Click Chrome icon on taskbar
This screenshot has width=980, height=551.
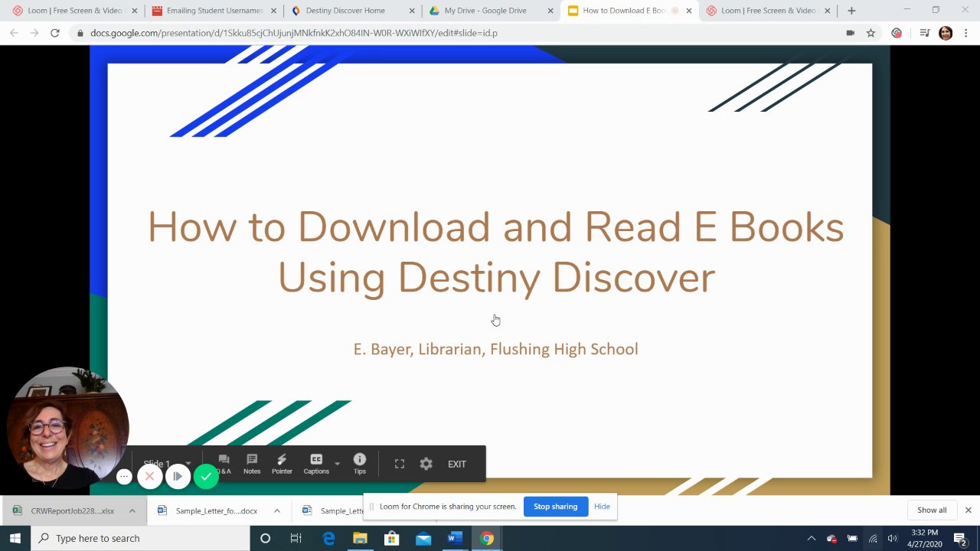pyautogui.click(x=487, y=538)
